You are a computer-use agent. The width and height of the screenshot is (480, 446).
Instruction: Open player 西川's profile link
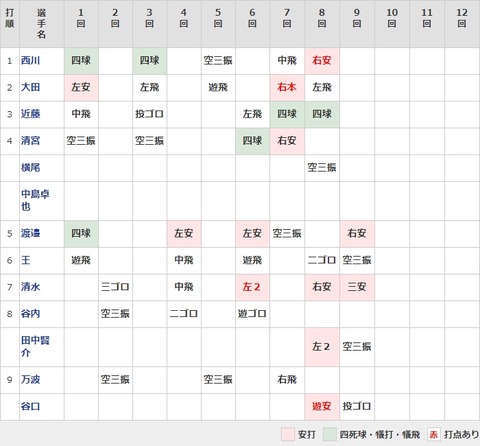click(30, 60)
